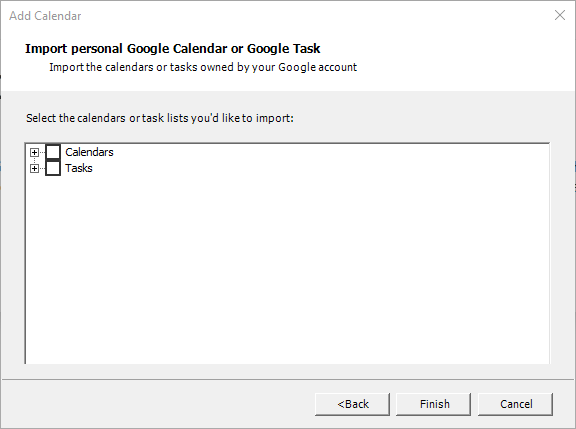576x429 pixels.
Task: Click the plus icon beside Tasks
Action: pos(34,168)
